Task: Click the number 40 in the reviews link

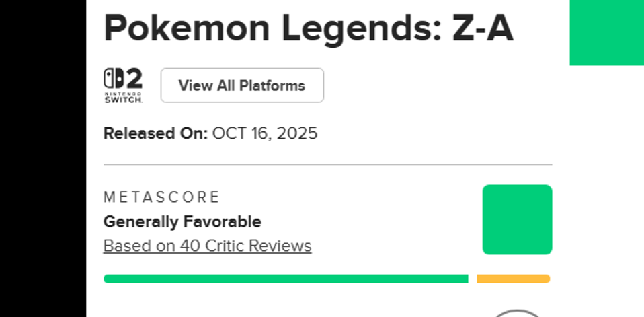Action: tap(189, 246)
